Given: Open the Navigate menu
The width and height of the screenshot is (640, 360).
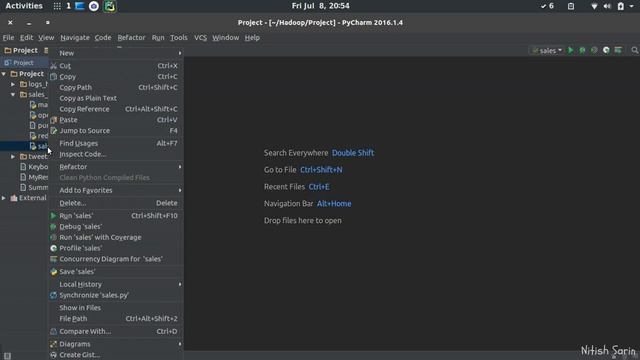Looking at the screenshot, I should click(x=75, y=38).
